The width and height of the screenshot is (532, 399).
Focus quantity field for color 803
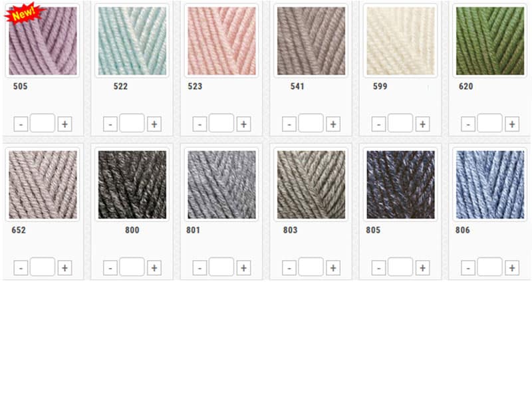click(x=311, y=267)
